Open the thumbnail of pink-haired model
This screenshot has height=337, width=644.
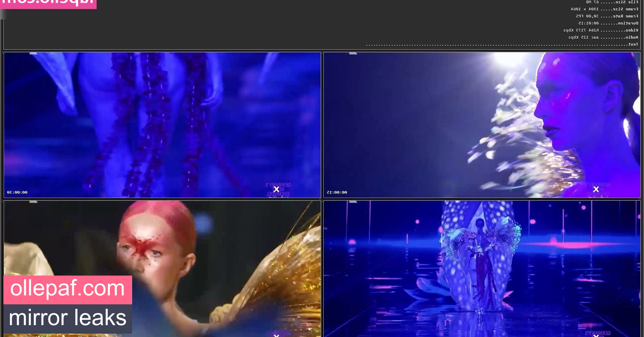[x=162, y=269]
